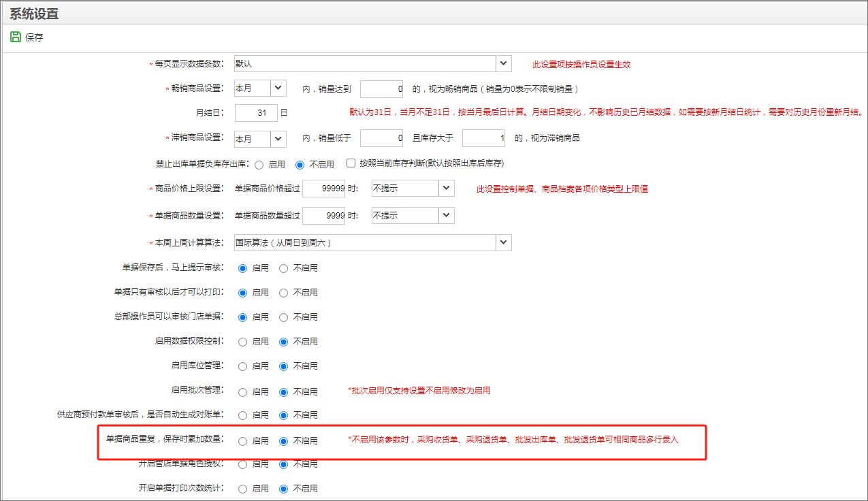Click the 滞销商品设置 label

197,138
